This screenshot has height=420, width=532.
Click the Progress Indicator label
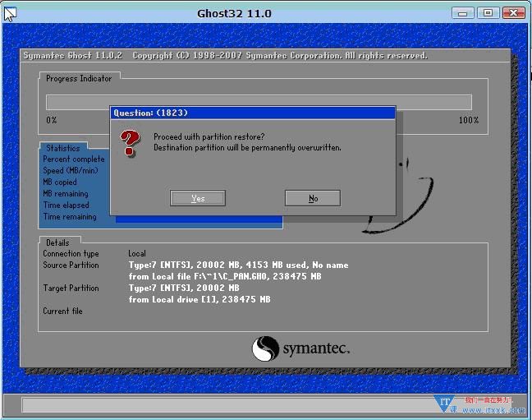coord(79,79)
